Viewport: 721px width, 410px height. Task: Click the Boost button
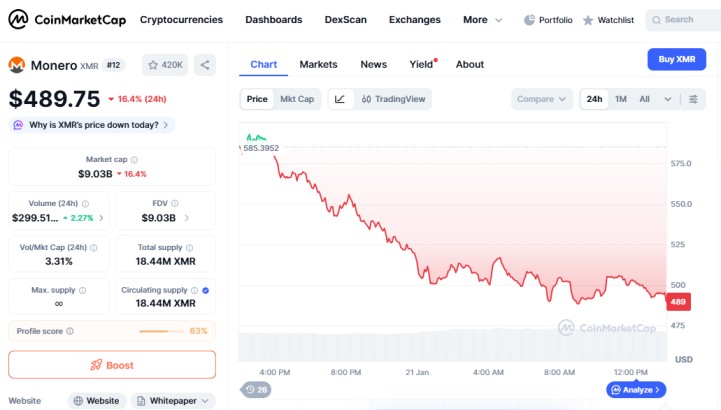pyautogui.click(x=112, y=365)
